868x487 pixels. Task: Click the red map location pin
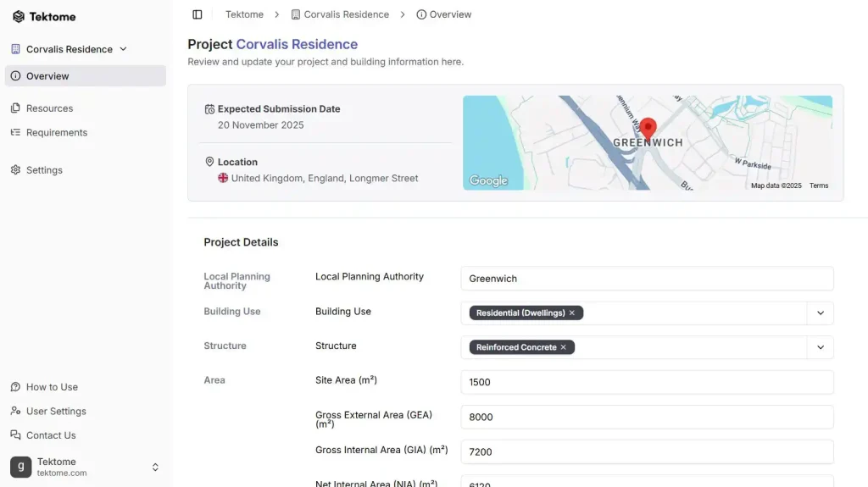pos(648,129)
